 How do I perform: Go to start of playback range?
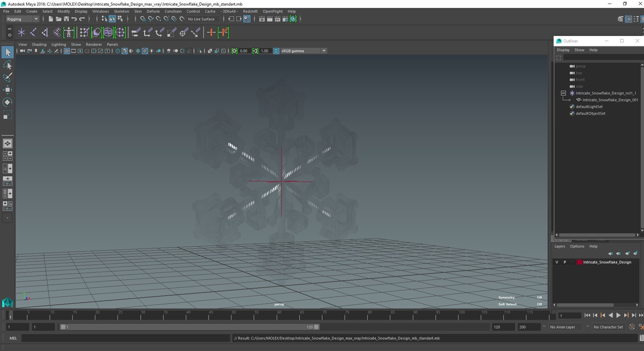pyautogui.click(x=587, y=315)
